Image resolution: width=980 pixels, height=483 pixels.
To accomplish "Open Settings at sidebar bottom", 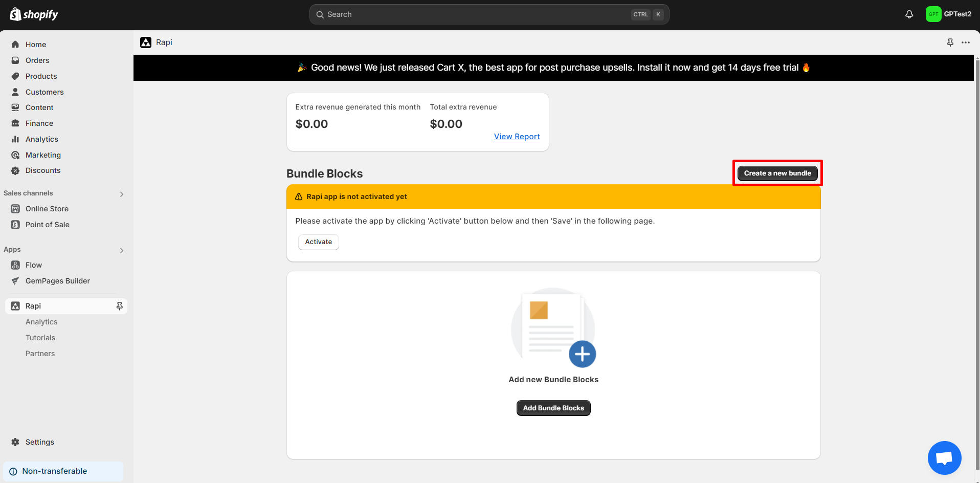I will (x=39, y=442).
